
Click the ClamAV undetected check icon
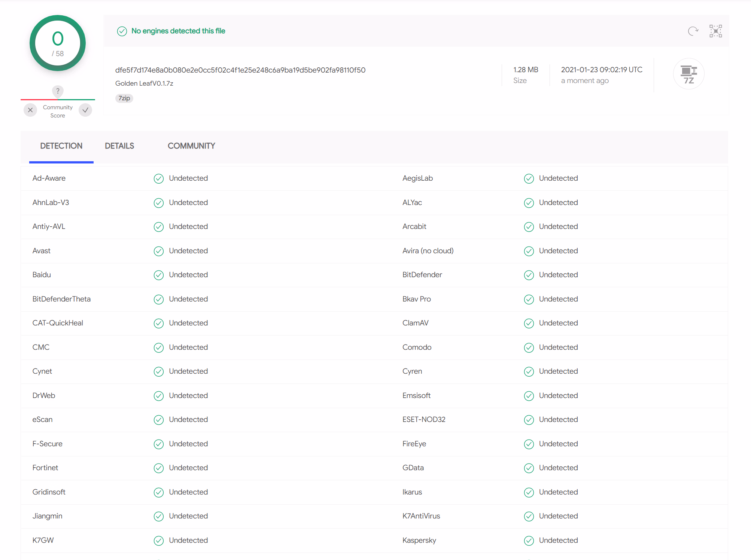coord(529,323)
